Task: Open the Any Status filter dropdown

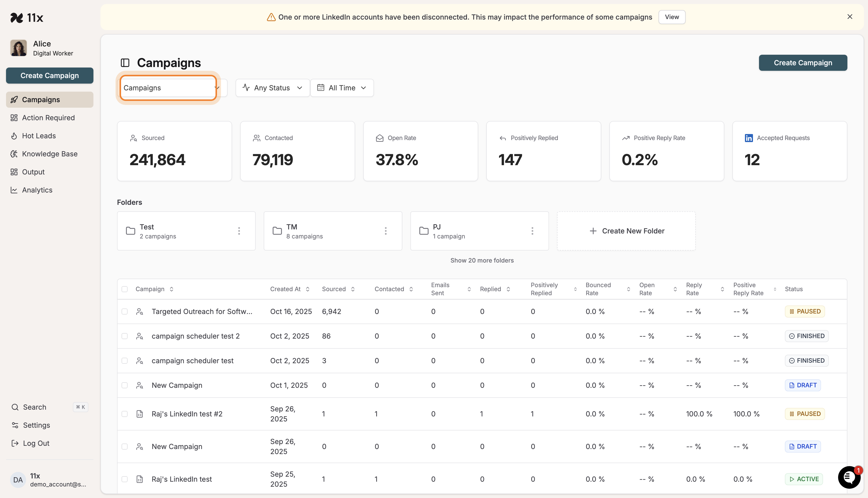Action: 272,88
